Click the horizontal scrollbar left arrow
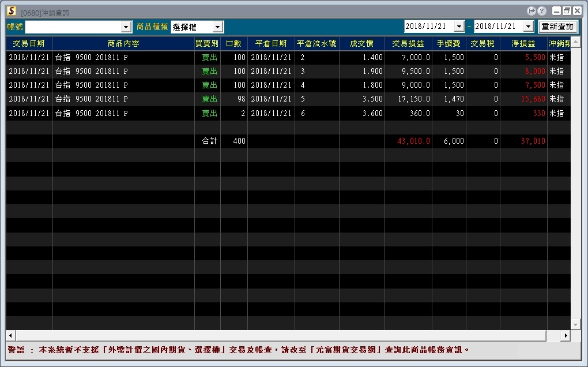Image resolution: width=588 pixels, height=367 pixels. click(x=10, y=335)
